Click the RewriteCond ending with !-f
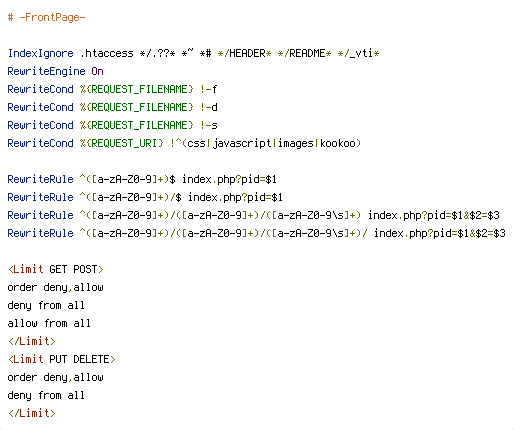The height and width of the screenshot is (430, 514). coord(112,89)
